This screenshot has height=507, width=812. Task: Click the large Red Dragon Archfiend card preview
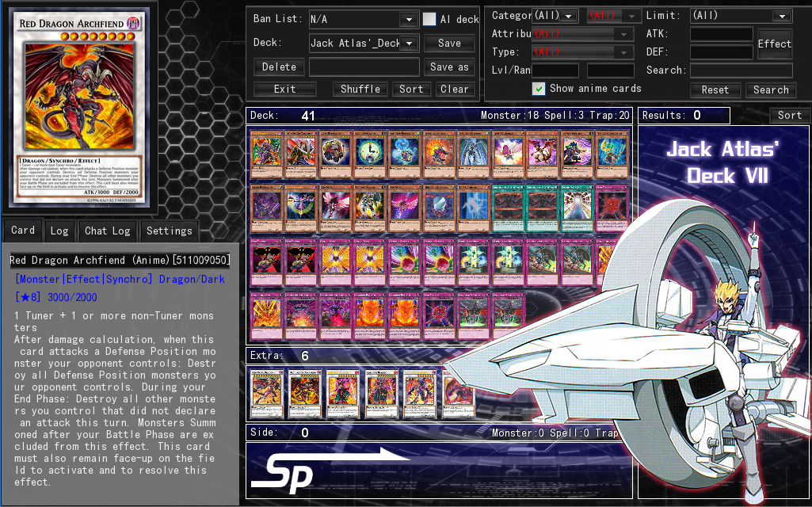pos(80,107)
